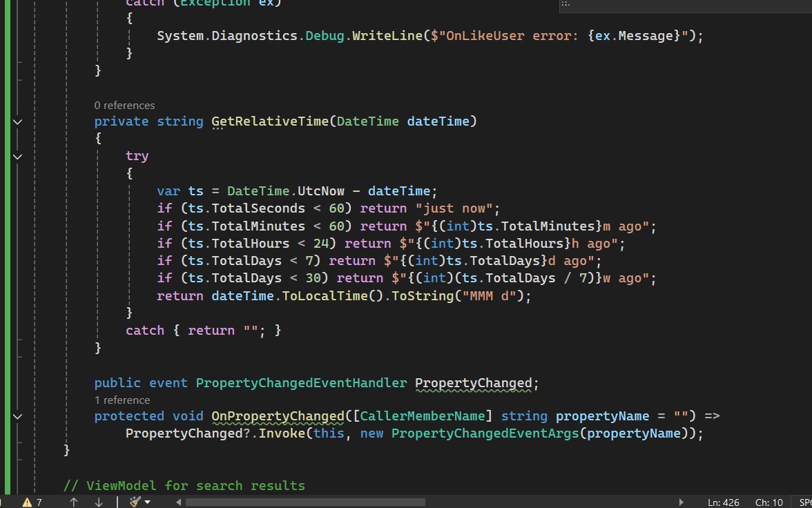Viewport: 812px width, 508px height.
Task: Click the 'var ts' declaration keyword
Action: click(x=168, y=191)
